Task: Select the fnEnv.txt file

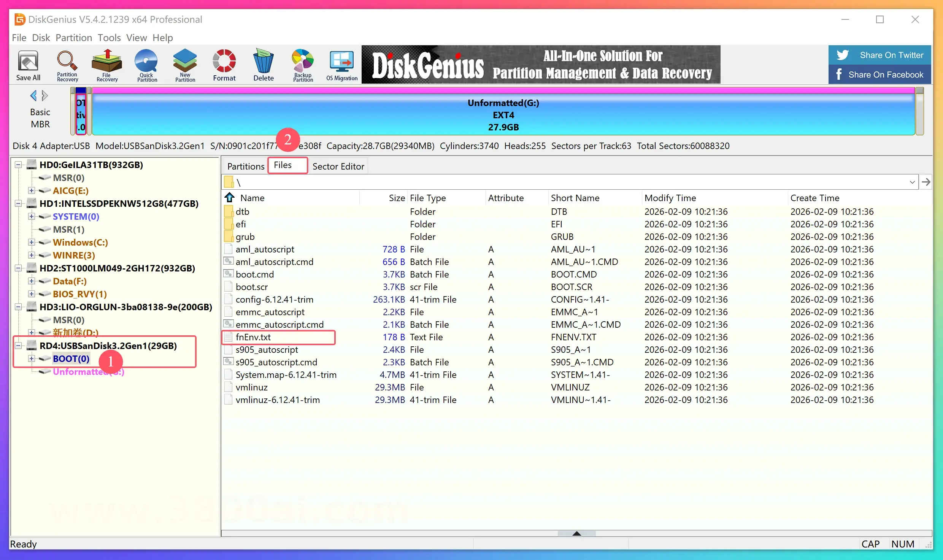Action: click(x=253, y=337)
